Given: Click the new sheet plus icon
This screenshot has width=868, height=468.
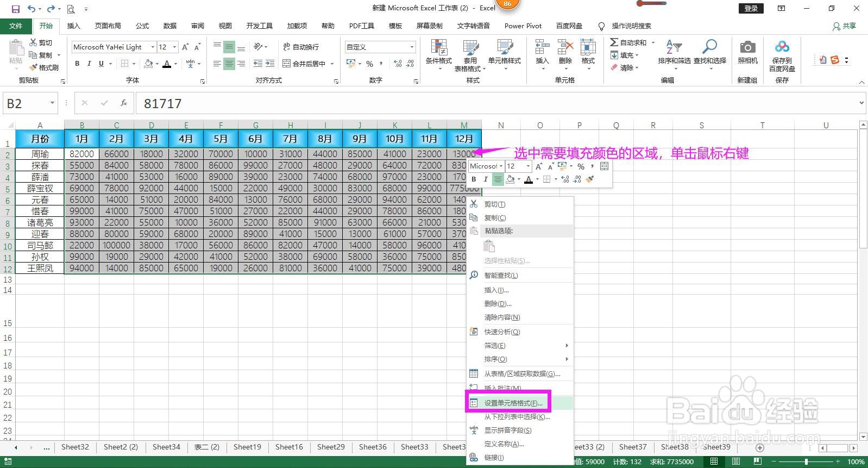Looking at the screenshot, I should pyautogui.click(x=760, y=448).
